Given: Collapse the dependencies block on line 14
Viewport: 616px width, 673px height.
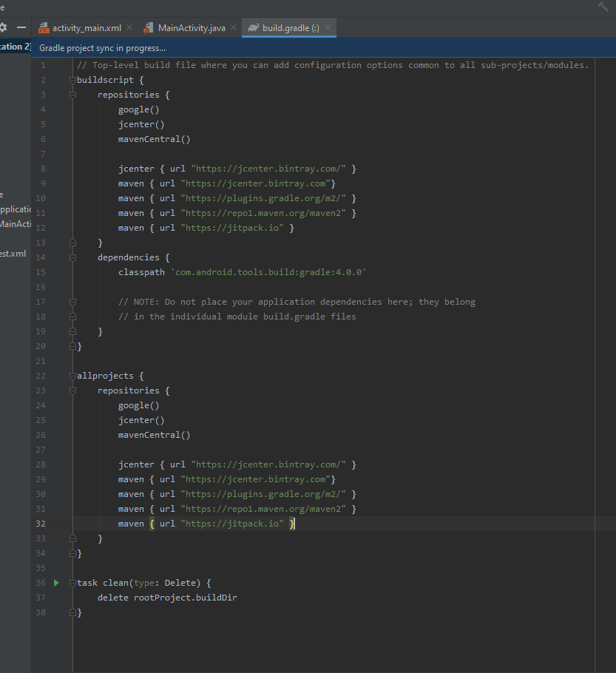Looking at the screenshot, I should pos(72,257).
